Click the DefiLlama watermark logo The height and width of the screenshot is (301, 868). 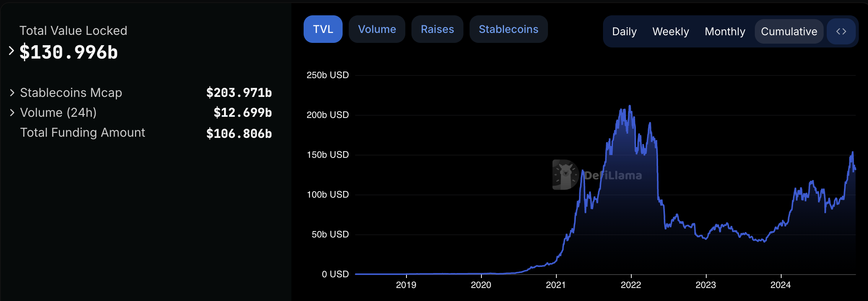pos(565,175)
